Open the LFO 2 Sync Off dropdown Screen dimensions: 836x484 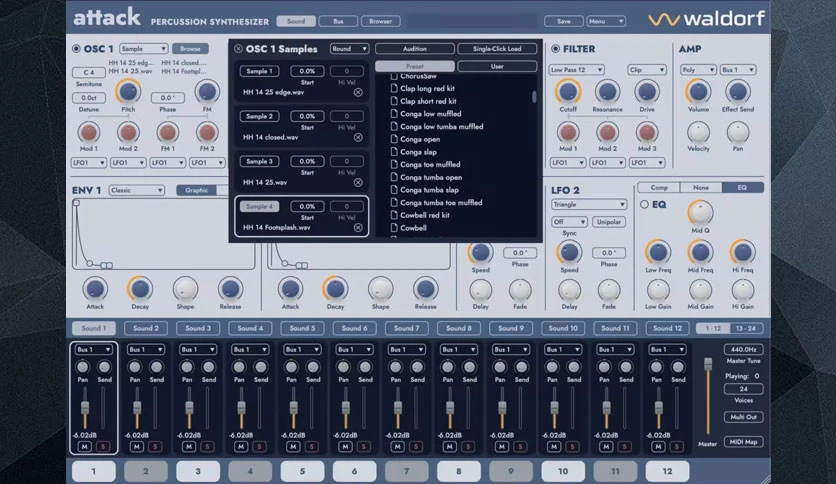(x=569, y=222)
